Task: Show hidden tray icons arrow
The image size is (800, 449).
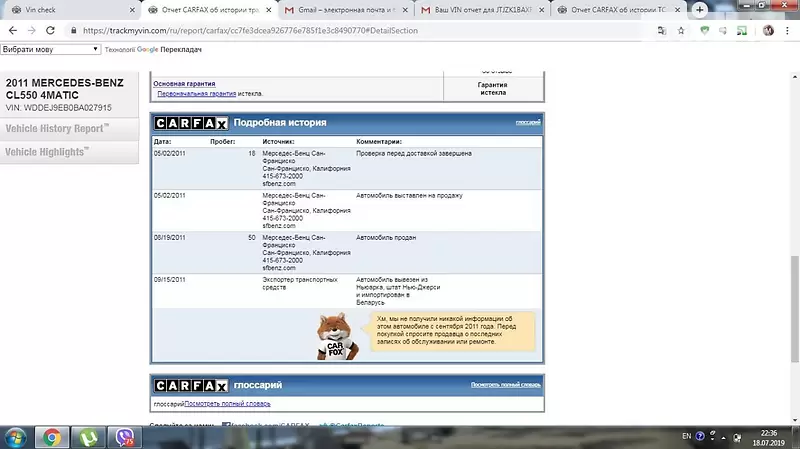Action: [723, 438]
